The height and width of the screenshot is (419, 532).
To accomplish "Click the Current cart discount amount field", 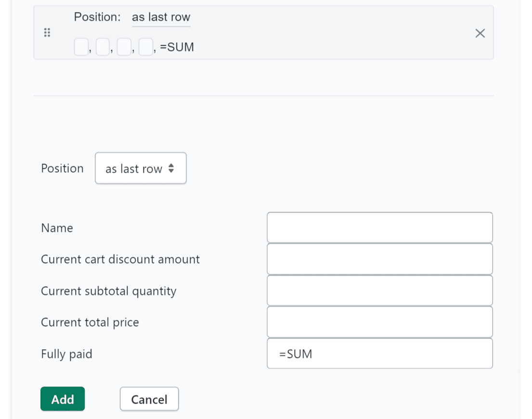I will click(x=379, y=259).
